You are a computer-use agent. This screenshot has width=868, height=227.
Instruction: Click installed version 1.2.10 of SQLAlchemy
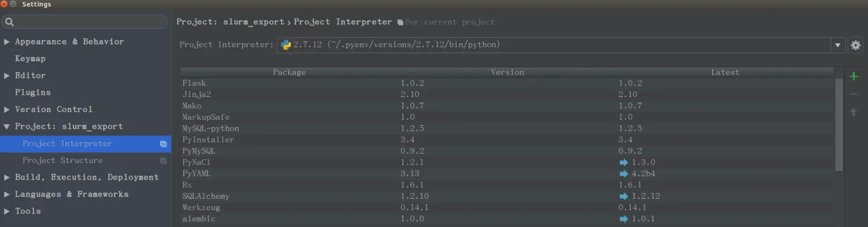[x=414, y=196]
